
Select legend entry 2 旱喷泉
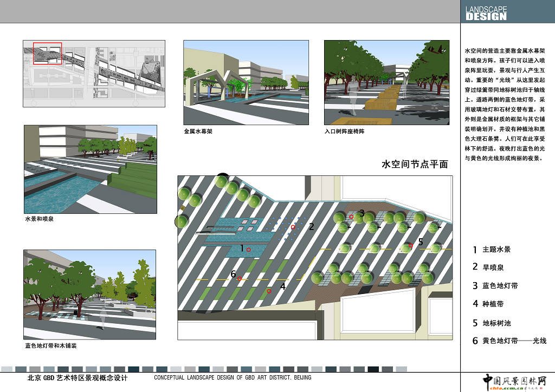488,267
